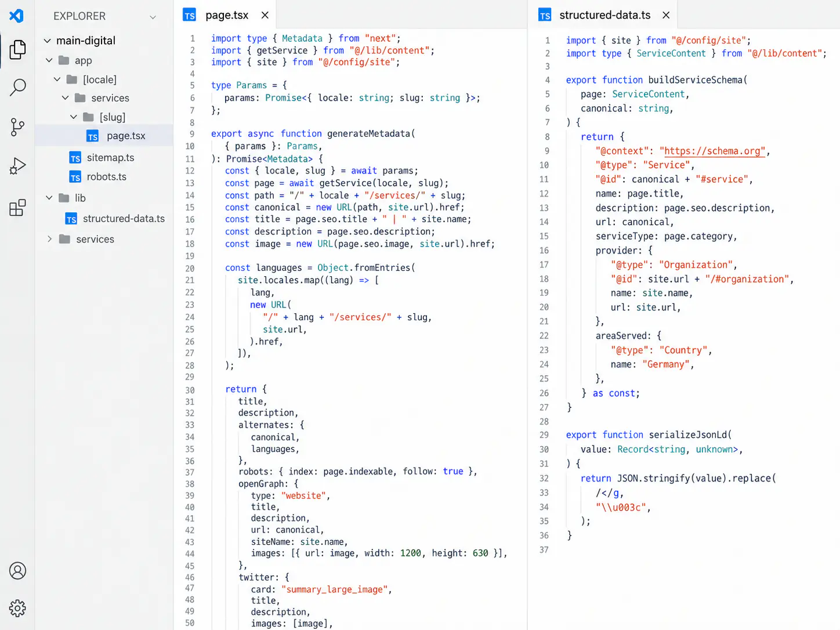Click the VS Code logo icon
Image resolution: width=840 pixels, height=630 pixels.
(x=16, y=16)
